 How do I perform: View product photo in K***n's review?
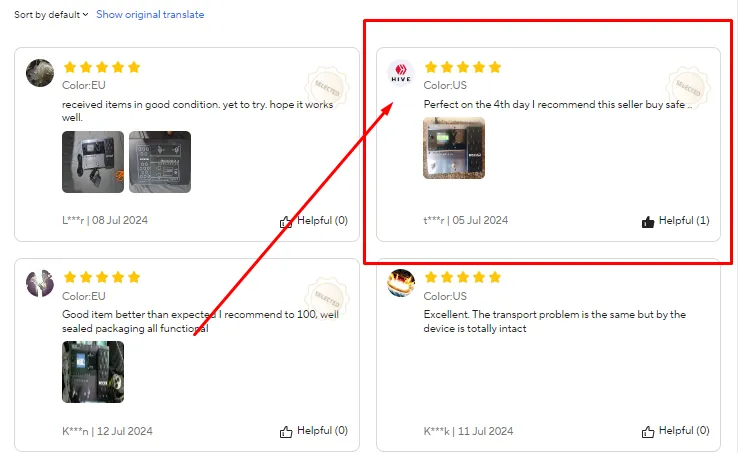93,372
